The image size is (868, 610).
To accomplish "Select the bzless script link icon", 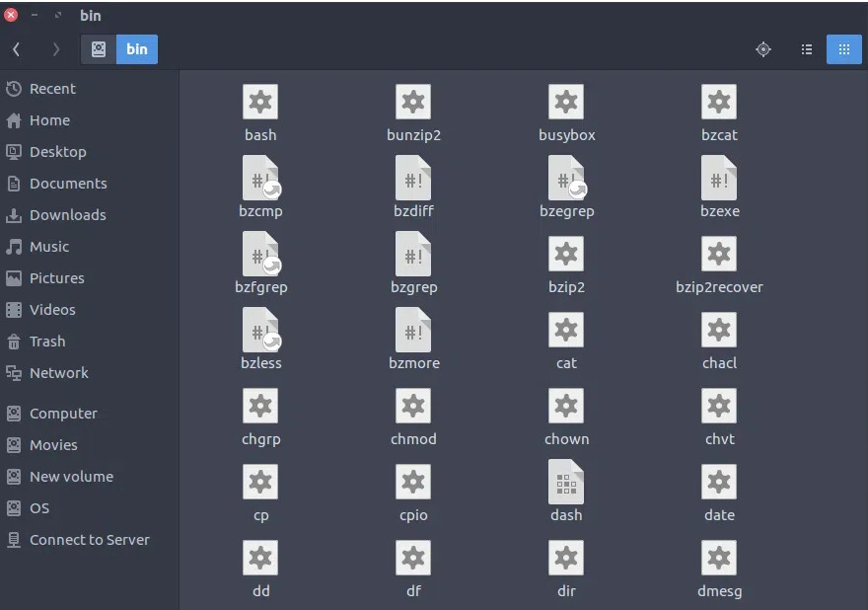I will pos(260,330).
